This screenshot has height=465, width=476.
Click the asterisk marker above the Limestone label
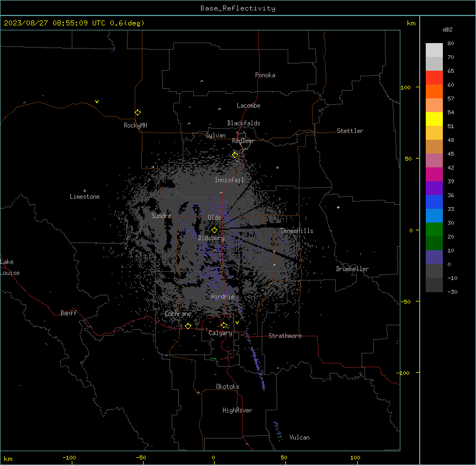point(84,191)
